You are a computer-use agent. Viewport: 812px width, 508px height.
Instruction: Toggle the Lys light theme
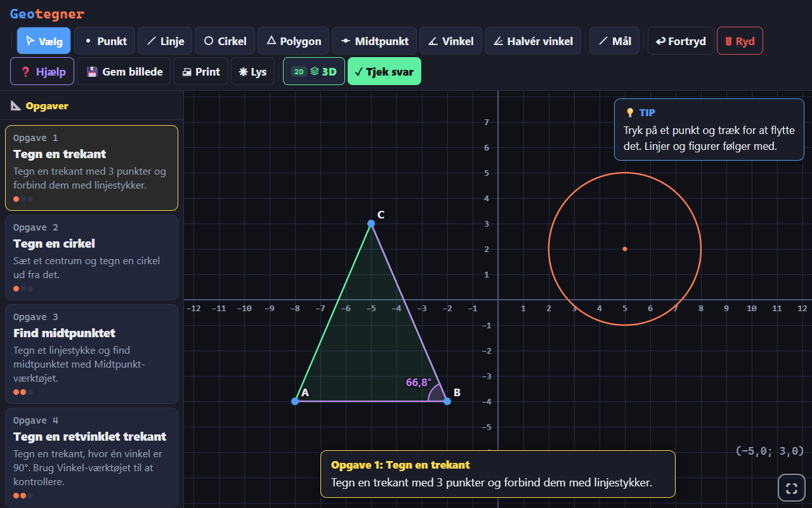tap(252, 71)
